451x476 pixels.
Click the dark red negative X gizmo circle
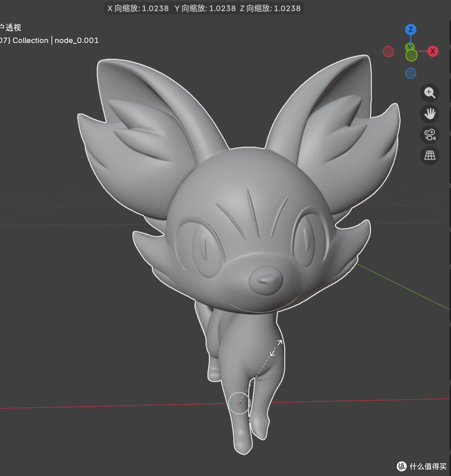point(388,52)
